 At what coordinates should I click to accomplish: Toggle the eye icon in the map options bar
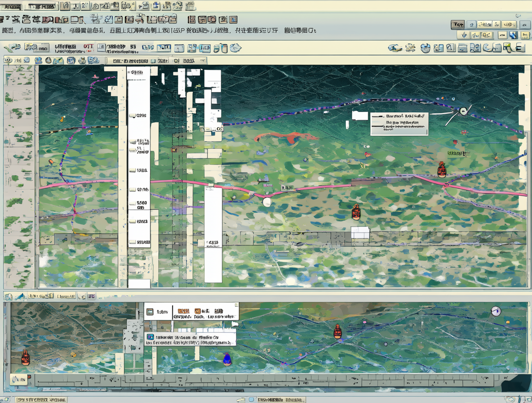(x=8, y=60)
